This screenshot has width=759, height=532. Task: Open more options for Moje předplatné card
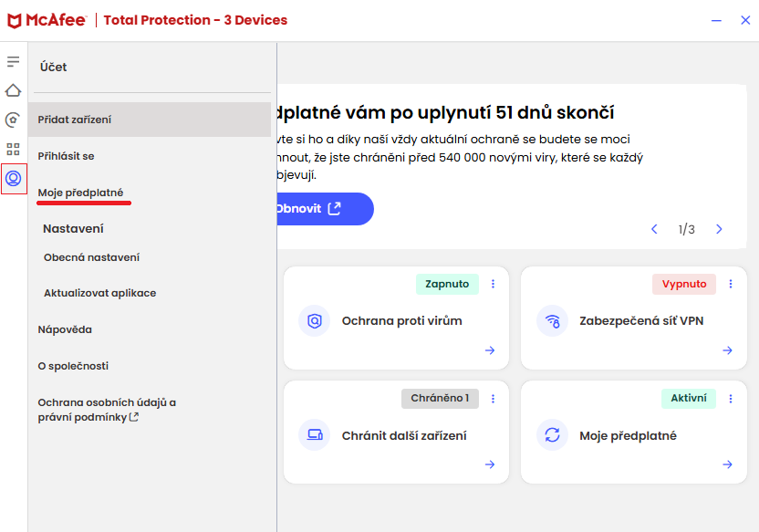pyautogui.click(x=731, y=399)
